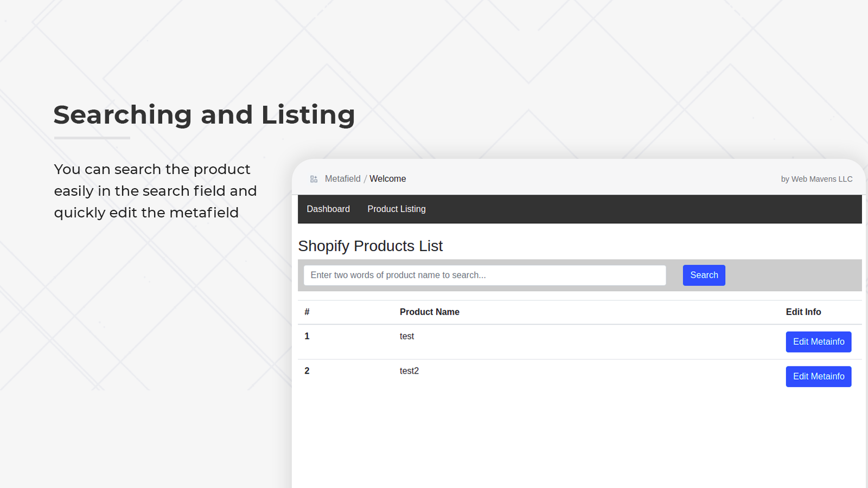
Task: Click the by Web Mavens LLC credit
Action: (x=816, y=178)
